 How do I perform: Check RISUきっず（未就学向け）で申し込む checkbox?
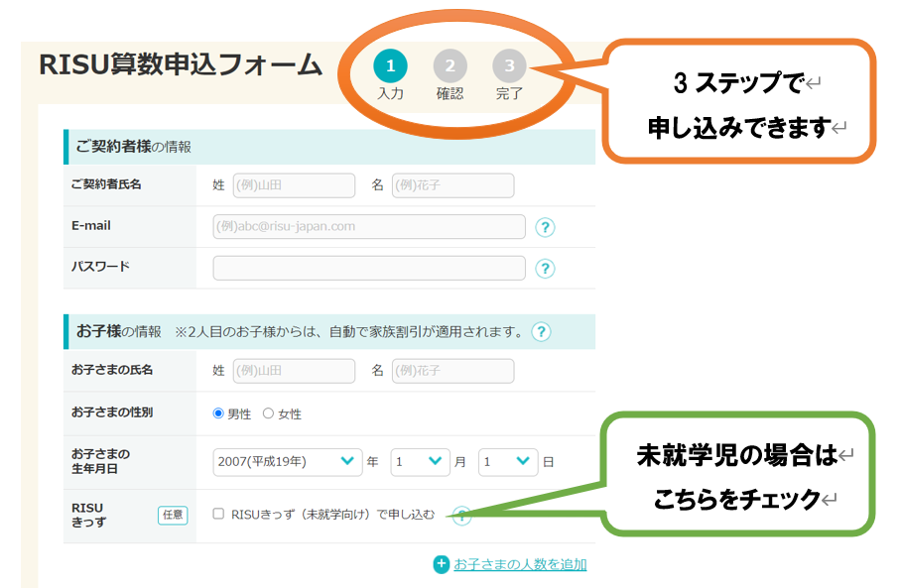pos(218,514)
